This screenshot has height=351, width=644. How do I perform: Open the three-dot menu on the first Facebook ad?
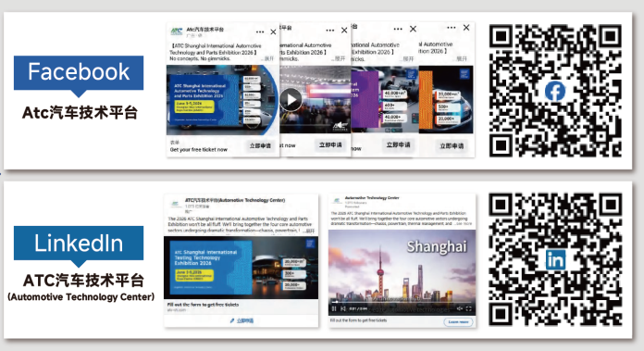pos(260,32)
